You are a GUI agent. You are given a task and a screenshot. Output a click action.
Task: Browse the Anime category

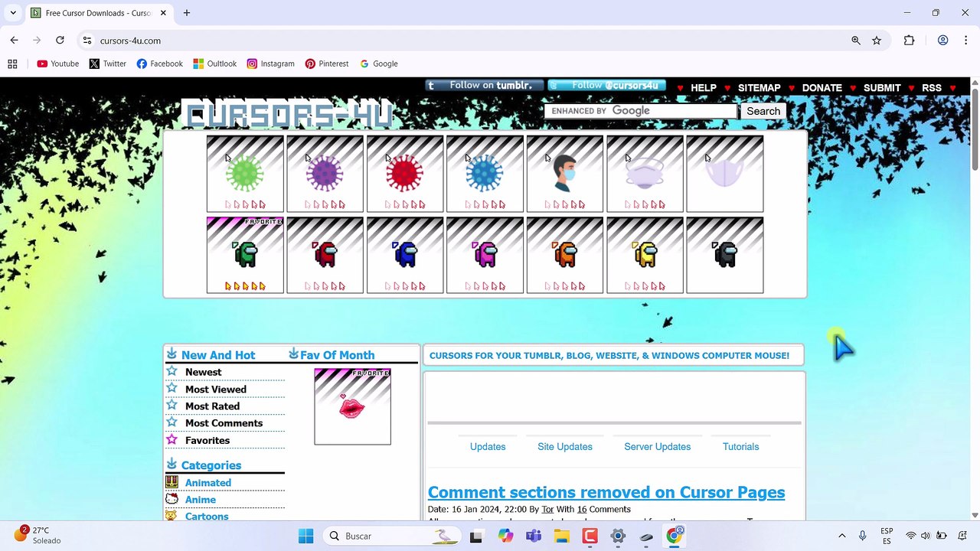pyautogui.click(x=201, y=500)
